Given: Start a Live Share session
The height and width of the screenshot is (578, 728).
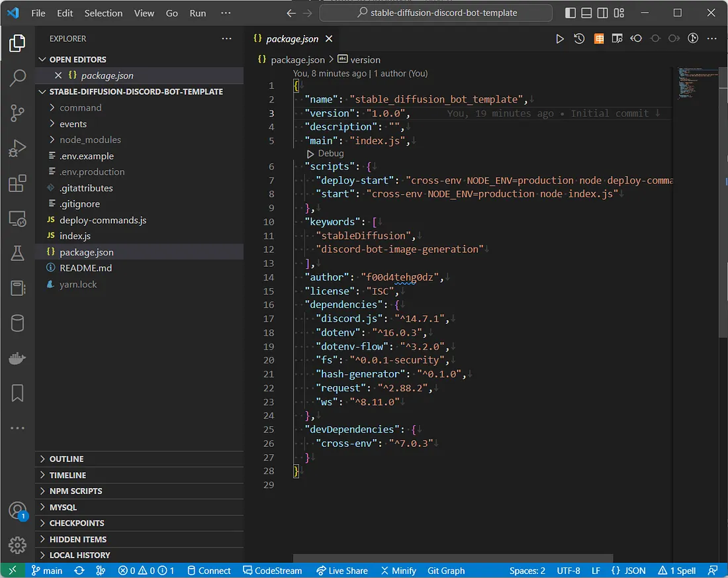Looking at the screenshot, I should pyautogui.click(x=342, y=570).
